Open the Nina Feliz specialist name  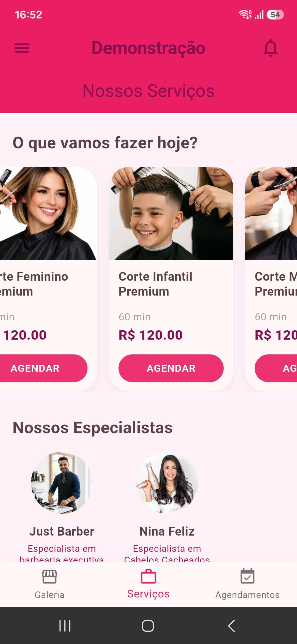(x=167, y=531)
